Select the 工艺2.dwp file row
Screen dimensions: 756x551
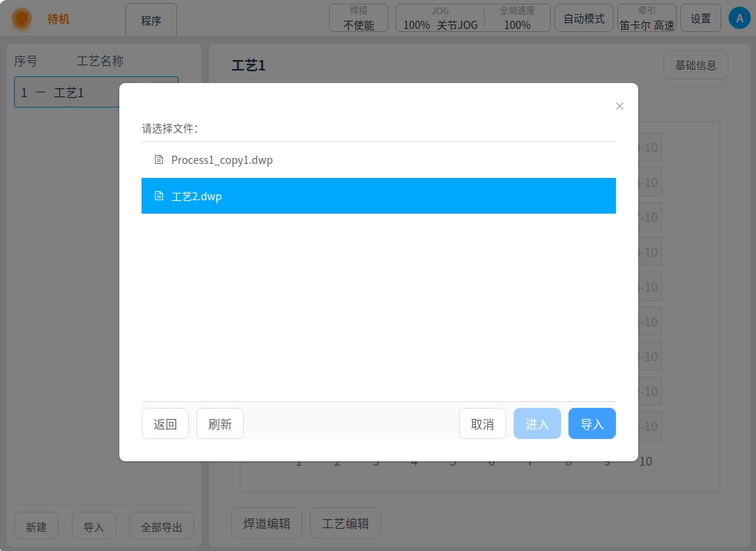click(x=378, y=196)
